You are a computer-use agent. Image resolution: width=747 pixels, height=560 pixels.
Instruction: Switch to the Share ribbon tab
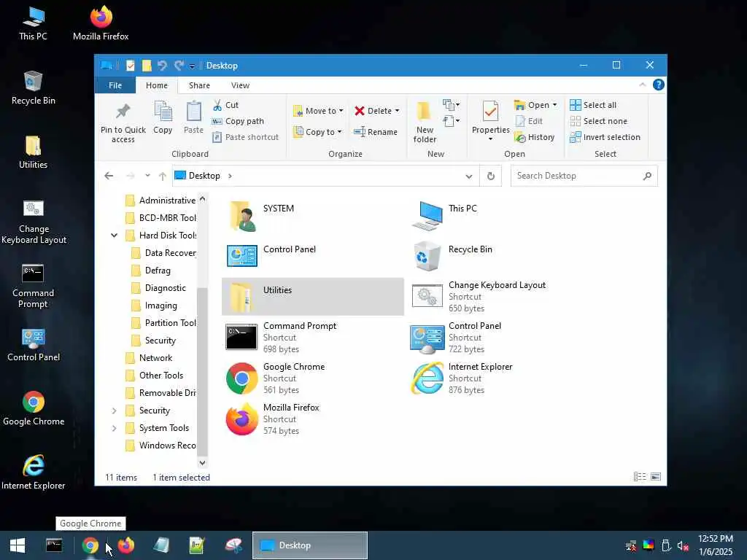(x=199, y=85)
